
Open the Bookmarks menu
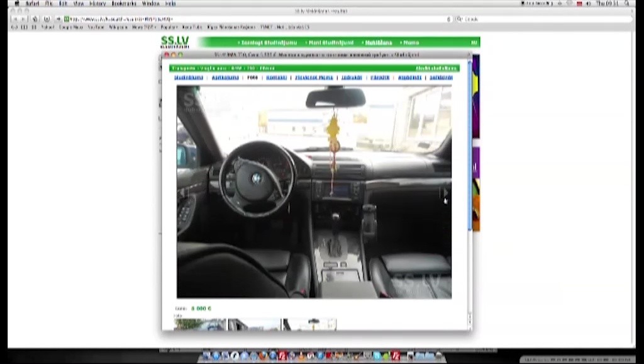(124, 3)
